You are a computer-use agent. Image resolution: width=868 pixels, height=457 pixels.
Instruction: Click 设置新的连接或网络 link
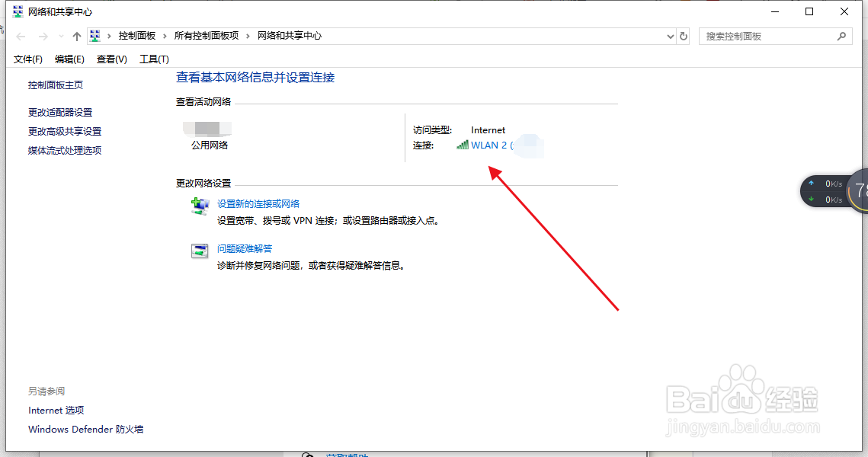click(258, 204)
